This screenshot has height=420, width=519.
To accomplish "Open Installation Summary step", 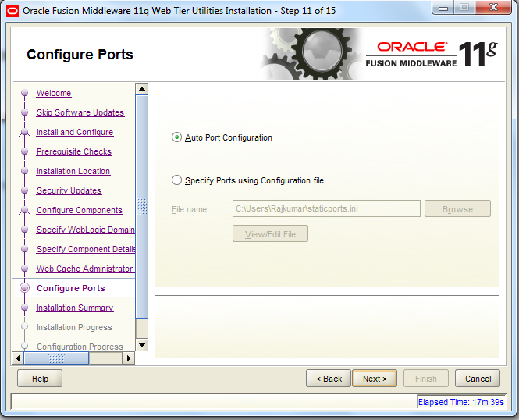I will tap(75, 308).
